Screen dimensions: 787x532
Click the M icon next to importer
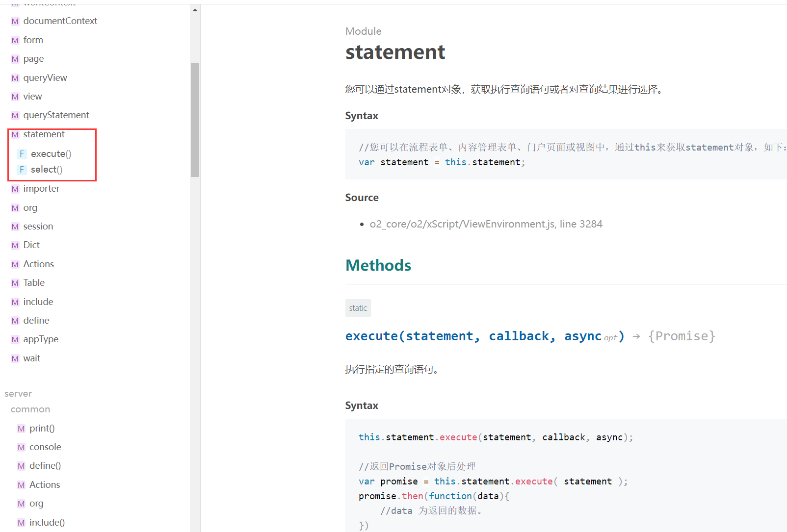[x=15, y=189]
